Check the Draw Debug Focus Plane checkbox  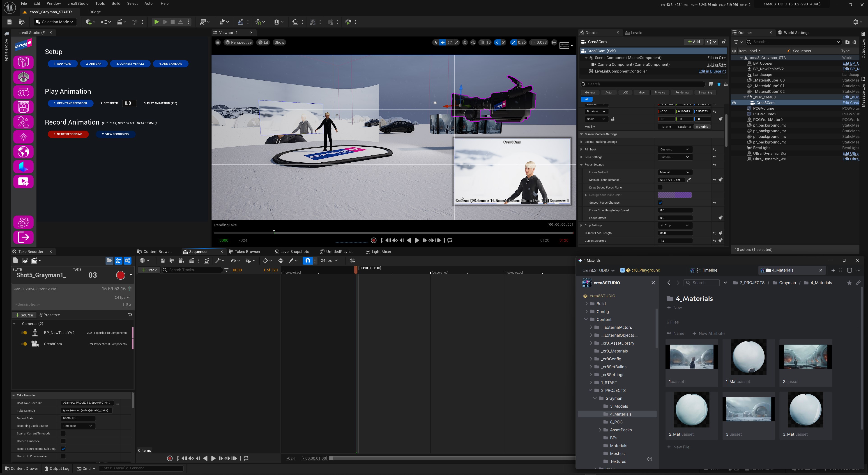pyautogui.click(x=661, y=188)
